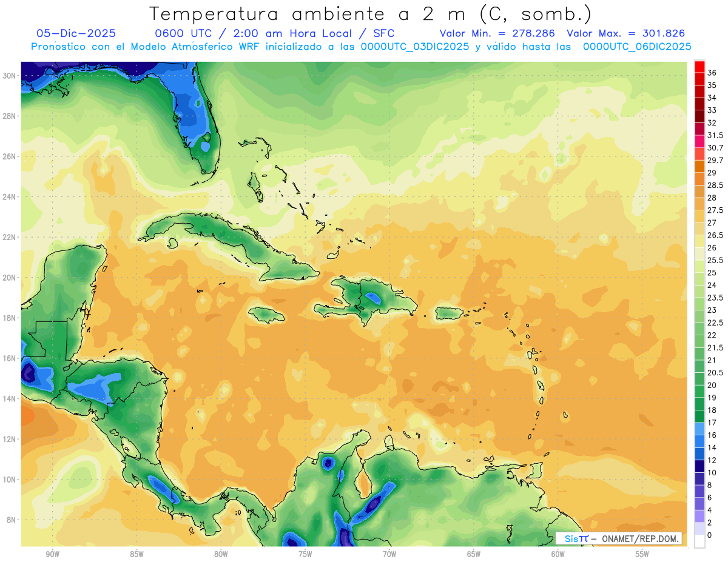Click the 26.5 value on the color legend
The width and height of the screenshot is (728, 562).
(x=715, y=235)
